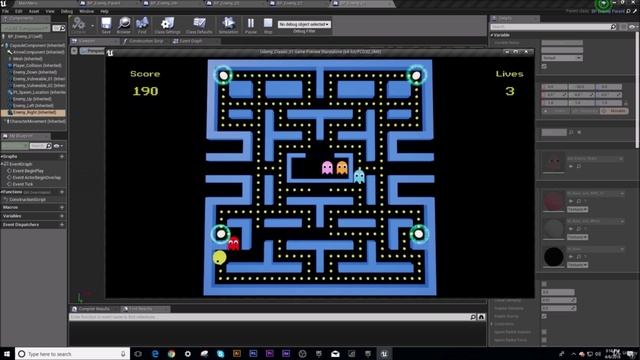
Task: Select the Movable mobility button
Action: click(x=615, y=111)
